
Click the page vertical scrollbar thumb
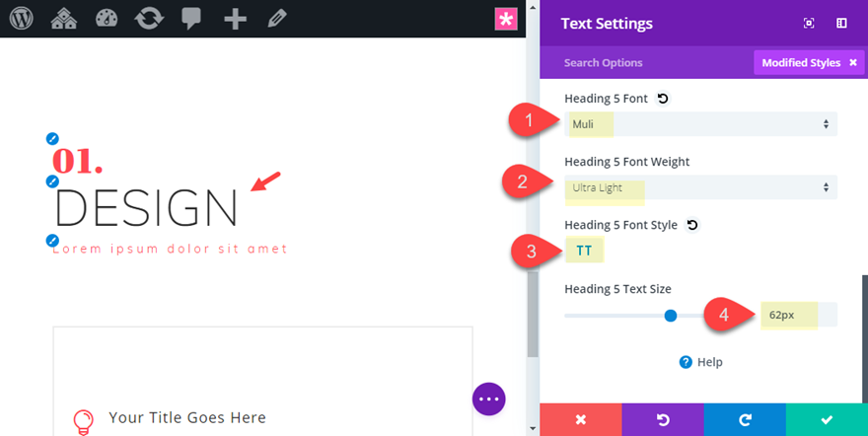coord(533,313)
